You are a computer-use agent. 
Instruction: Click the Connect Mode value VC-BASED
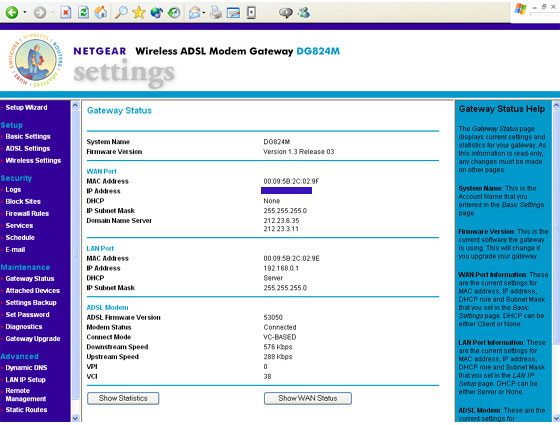pos(280,337)
